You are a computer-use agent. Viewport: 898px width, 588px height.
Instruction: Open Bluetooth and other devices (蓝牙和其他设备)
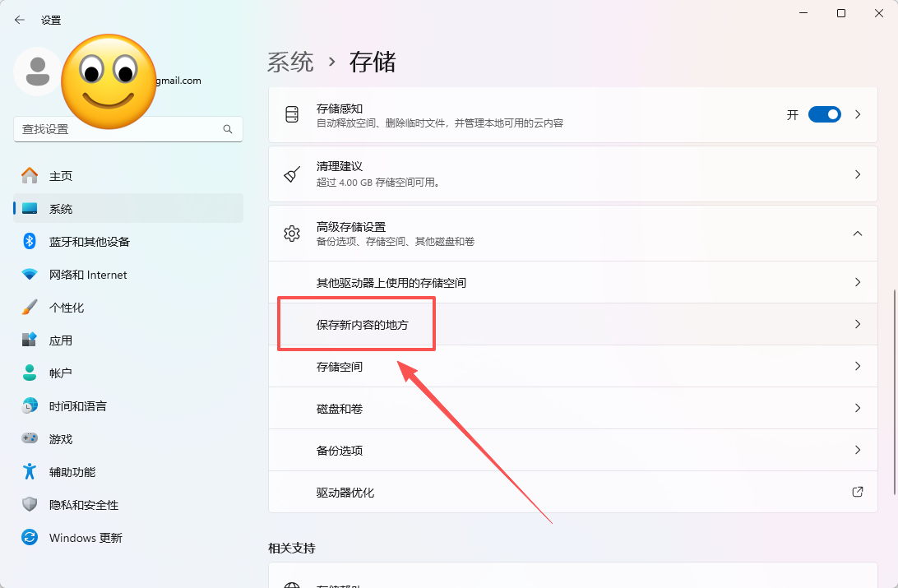pyautogui.click(x=89, y=242)
